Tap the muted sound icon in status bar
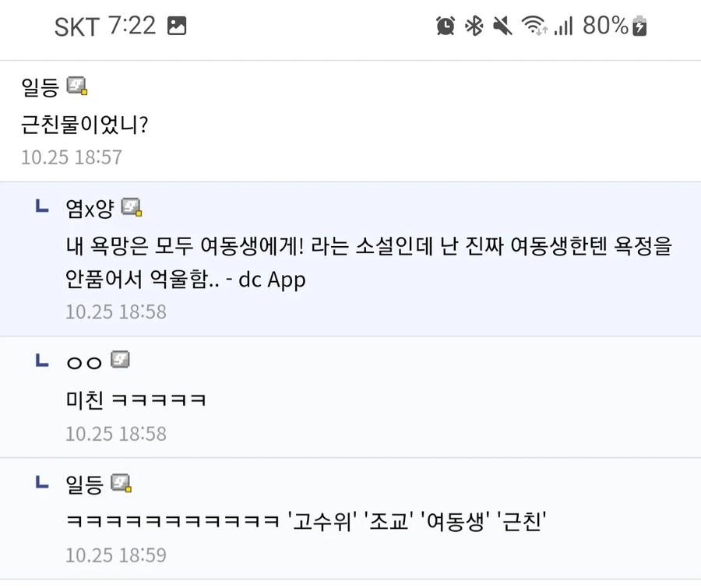The image size is (701, 588). (502, 25)
